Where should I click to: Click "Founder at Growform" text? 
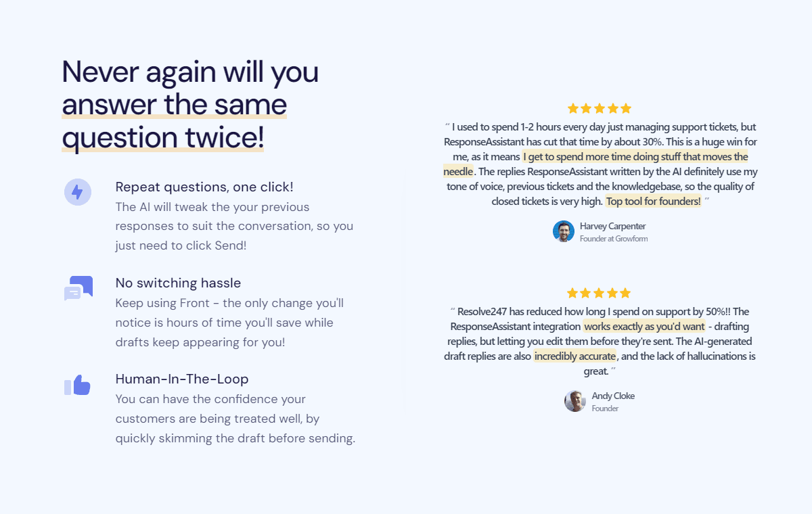pos(614,239)
